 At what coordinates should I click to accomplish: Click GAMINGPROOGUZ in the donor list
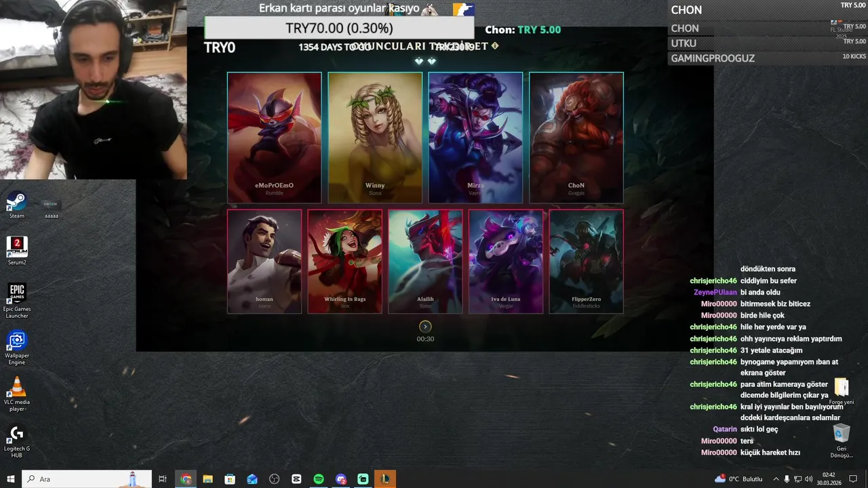point(713,58)
